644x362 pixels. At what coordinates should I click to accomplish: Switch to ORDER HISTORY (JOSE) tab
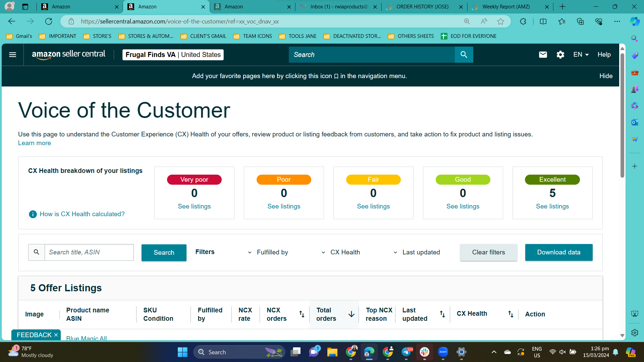pyautogui.click(x=424, y=7)
